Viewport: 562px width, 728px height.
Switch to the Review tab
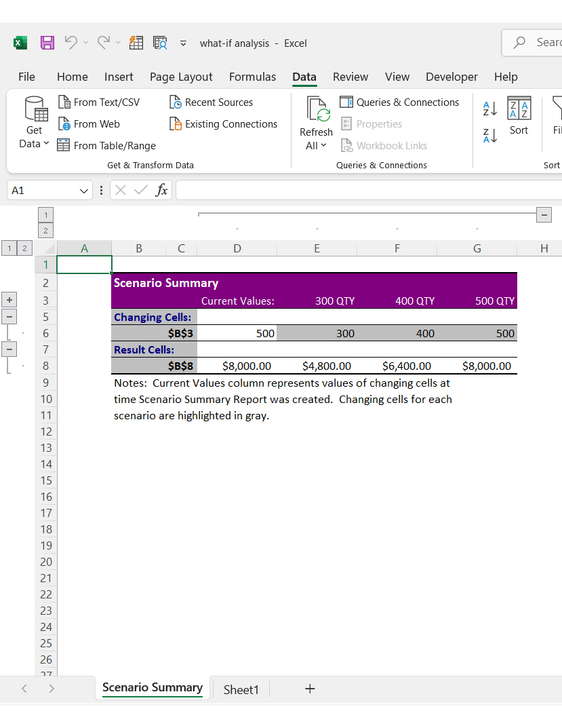[x=350, y=77]
